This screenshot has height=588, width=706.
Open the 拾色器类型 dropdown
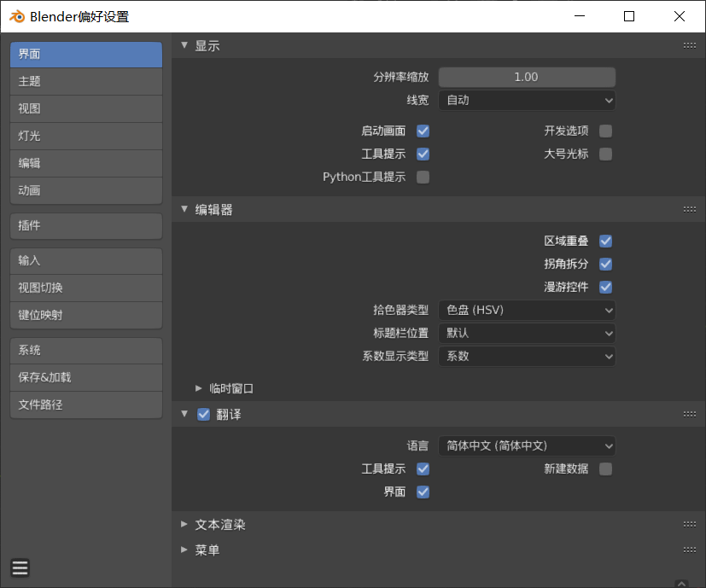[x=527, y=310]
